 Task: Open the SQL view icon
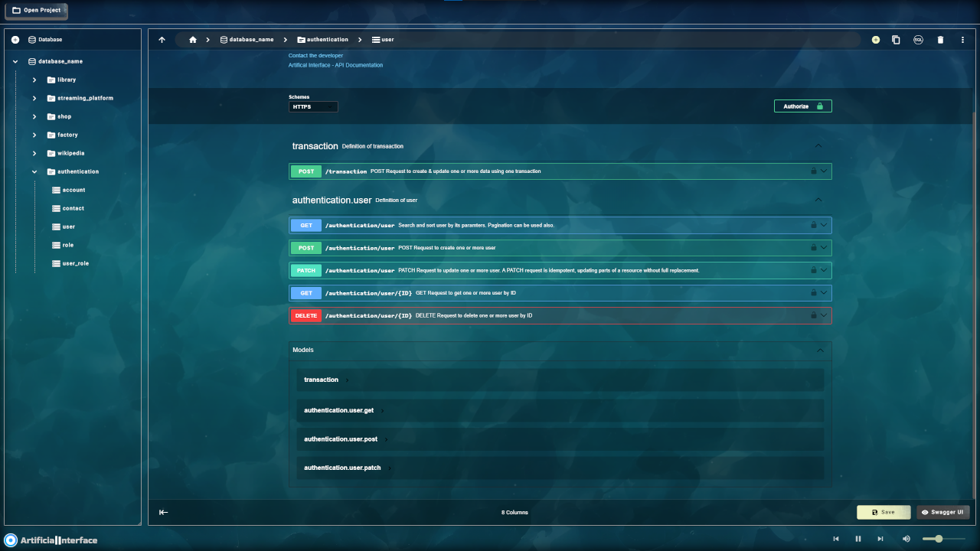pyautogui.click(x=918, y=40)
